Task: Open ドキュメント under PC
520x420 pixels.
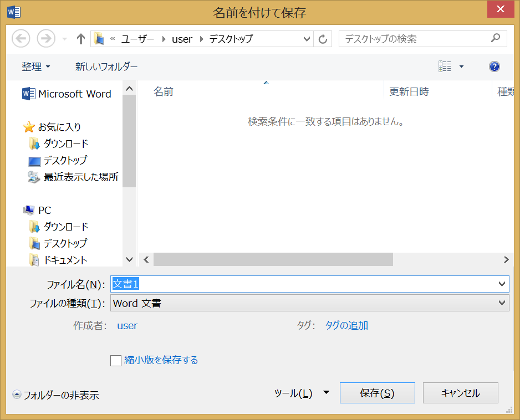Action: (58, 260)
